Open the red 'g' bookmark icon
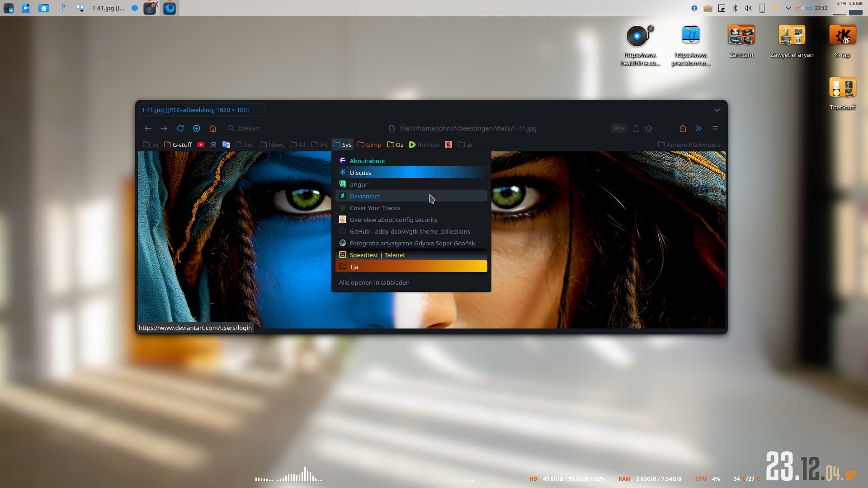This screenshot has width=868, height=488. coord(448,145)
